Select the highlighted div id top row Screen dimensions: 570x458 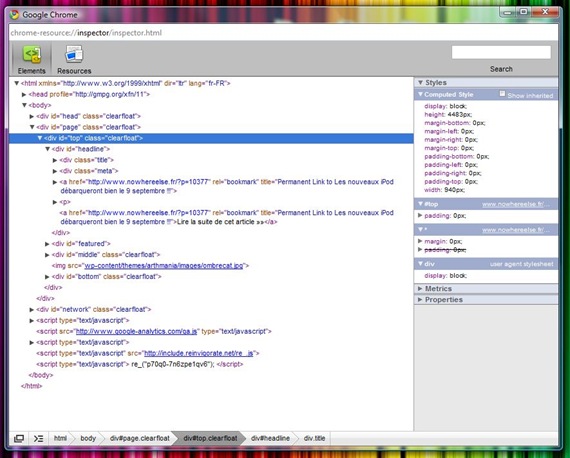point(211,138)
